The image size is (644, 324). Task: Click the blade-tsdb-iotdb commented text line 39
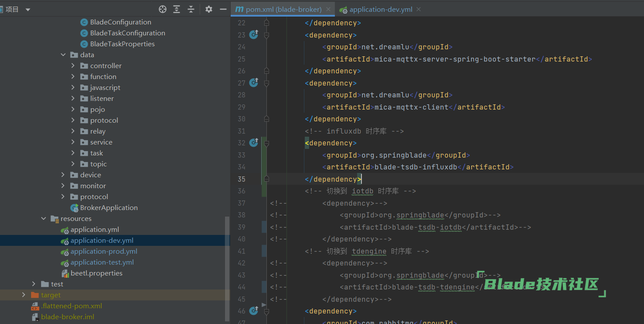427,227
